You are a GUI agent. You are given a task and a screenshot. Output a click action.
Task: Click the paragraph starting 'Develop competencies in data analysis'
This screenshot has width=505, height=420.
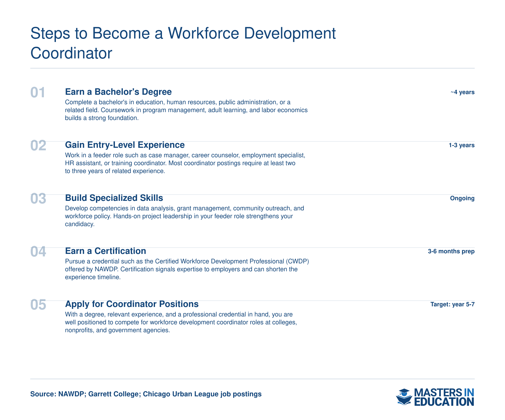(185, 216)
